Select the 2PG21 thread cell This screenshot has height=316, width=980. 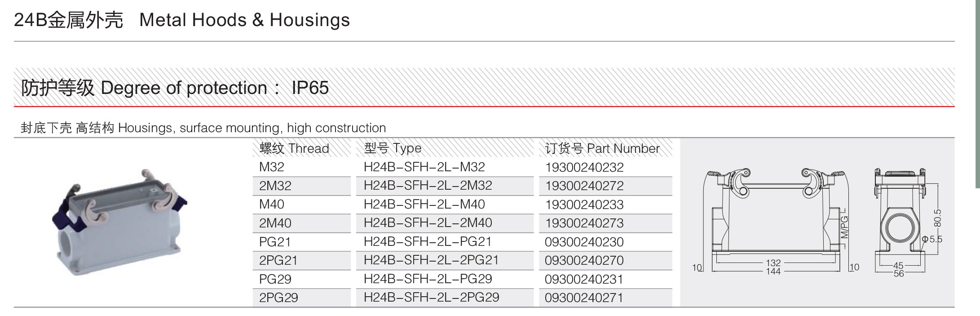click(x=278, y=261)
